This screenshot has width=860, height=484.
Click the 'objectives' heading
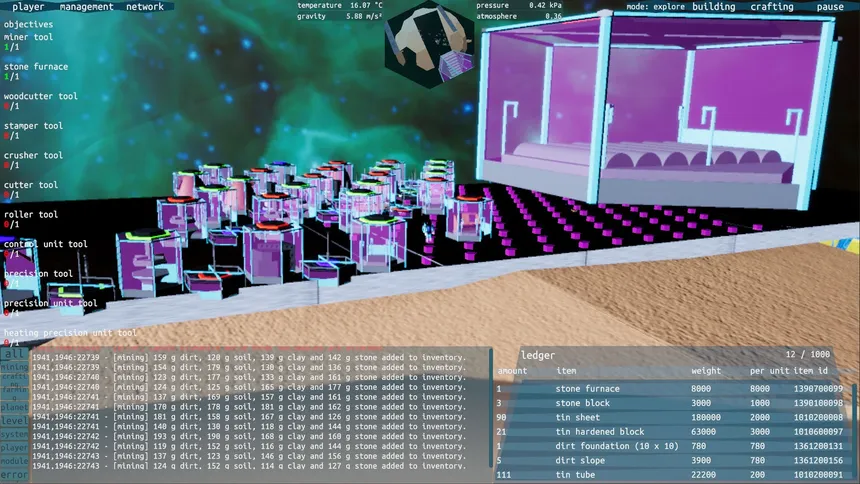tap(29, 25)
